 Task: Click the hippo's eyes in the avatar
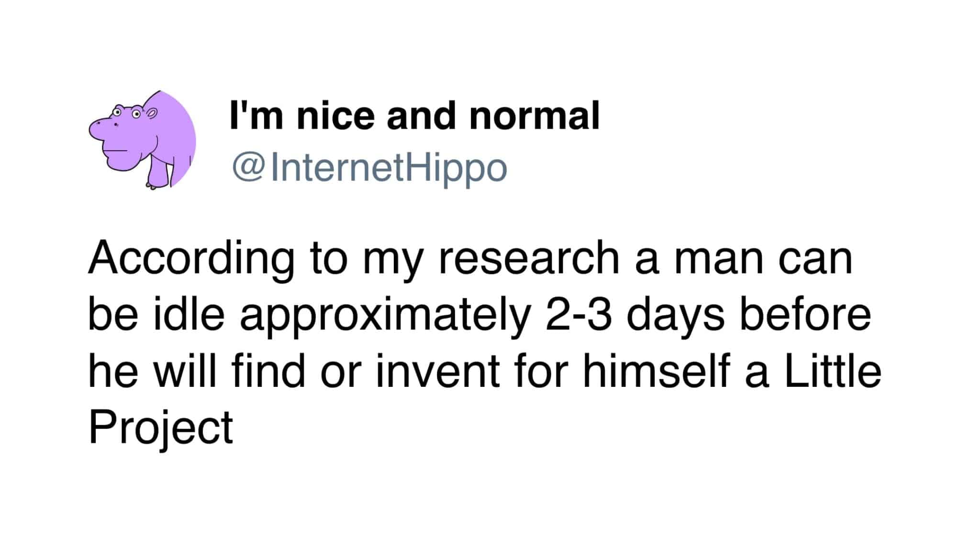click(127, 113)
